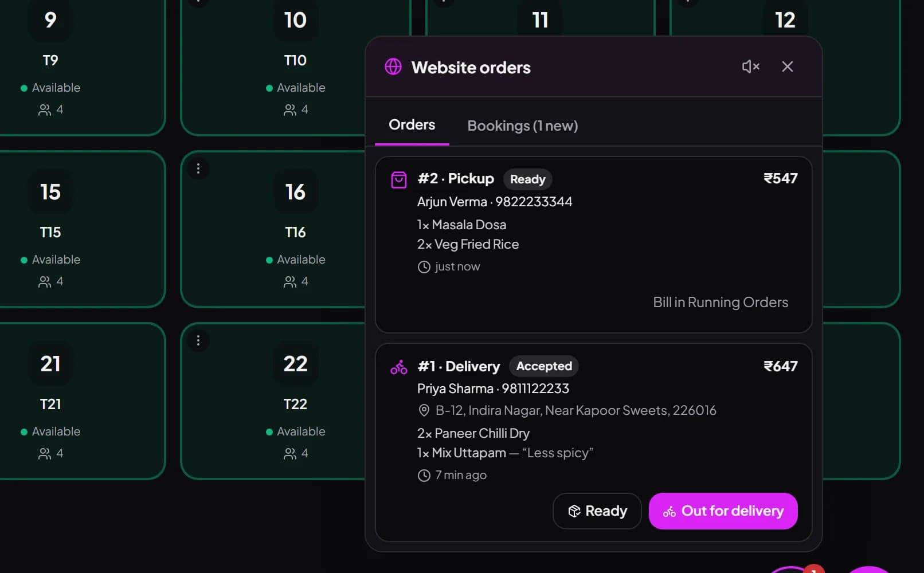Image resolution: width=924 pixels, height=573 pixels.
Task: Click the Accepted status badge on order #1
Action: pos(544,366)
